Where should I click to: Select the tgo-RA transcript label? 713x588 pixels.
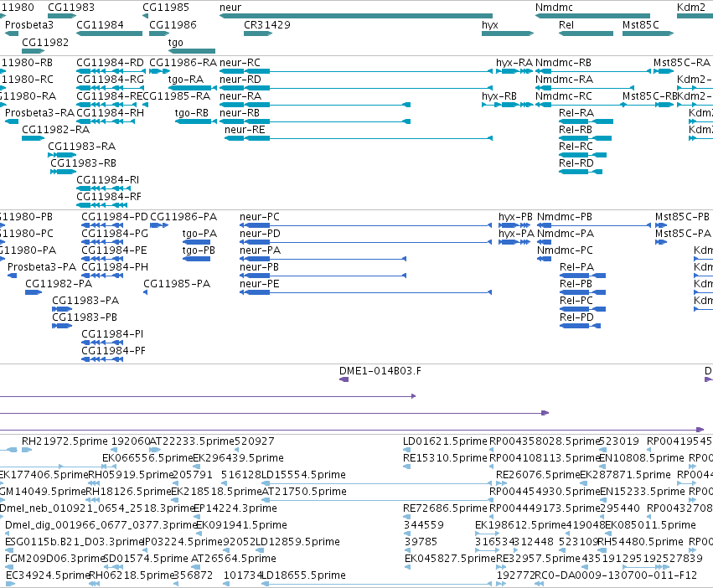(186, 79)
